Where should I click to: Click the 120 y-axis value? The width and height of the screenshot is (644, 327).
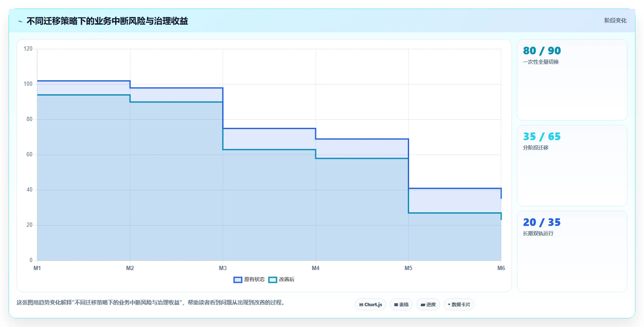pyautogui.click(x=28, y=49)
